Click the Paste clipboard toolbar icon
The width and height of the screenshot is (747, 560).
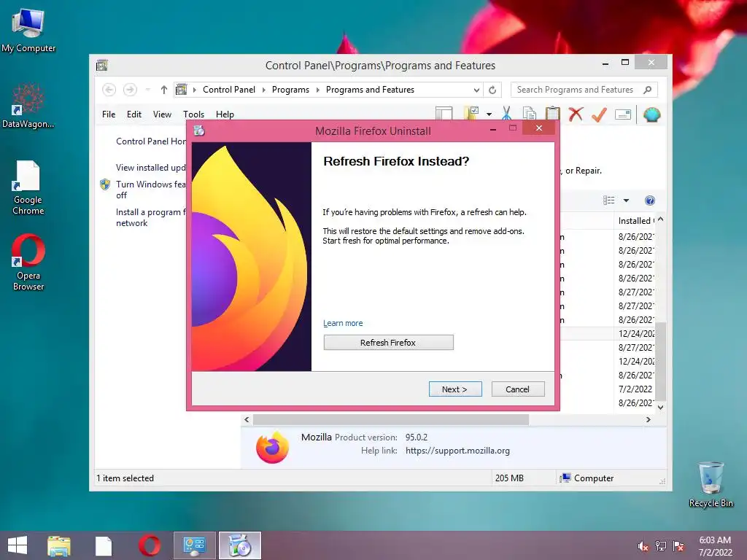553,114
